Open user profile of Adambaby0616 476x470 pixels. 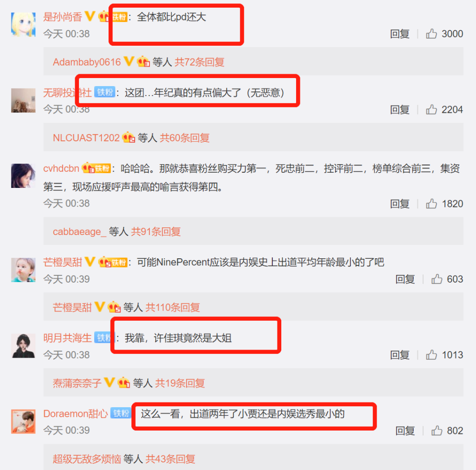tap(87, 62)
